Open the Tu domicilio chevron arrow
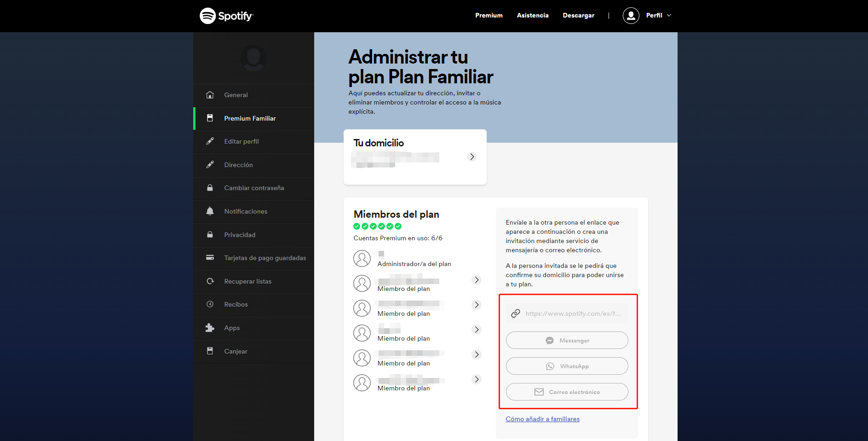 coord(472,157)
